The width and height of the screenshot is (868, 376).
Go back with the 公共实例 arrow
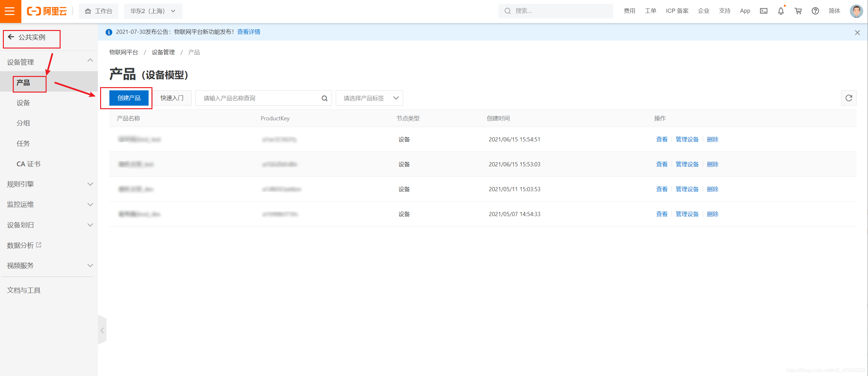coord(11,37)
